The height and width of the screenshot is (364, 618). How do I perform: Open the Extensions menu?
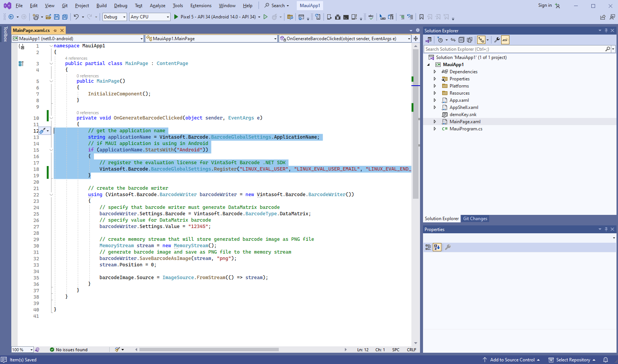click(x=201, y=6)
